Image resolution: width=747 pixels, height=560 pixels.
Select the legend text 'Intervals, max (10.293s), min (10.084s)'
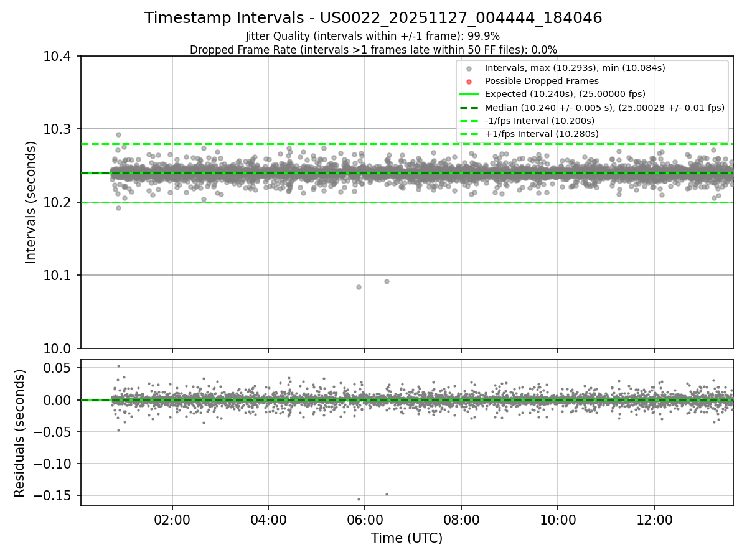pyautogui.click(x=575, y=68)
